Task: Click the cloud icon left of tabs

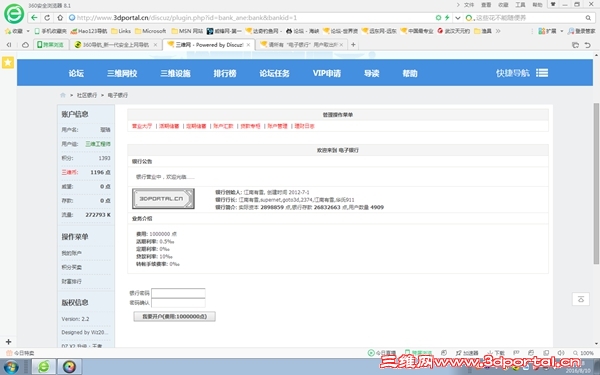Action: click(25, 45)
